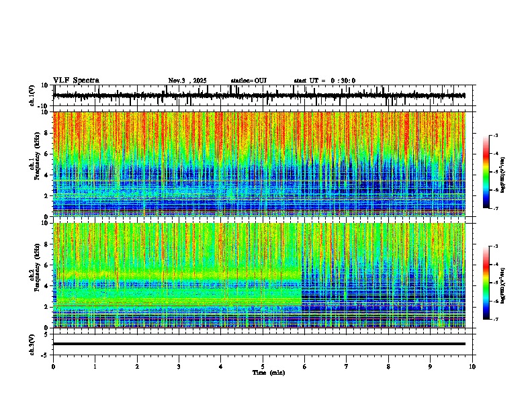Image resolution: width=532 pixels, height=411 pixels.
Task: Click inside the ch.1 spectrogram panel
Action: coord(259,164)
